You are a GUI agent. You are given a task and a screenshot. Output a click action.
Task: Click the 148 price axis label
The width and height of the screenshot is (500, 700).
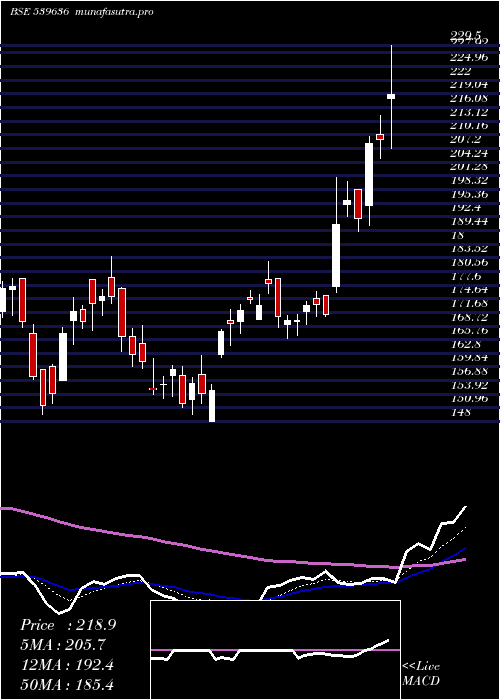(461, 413)
